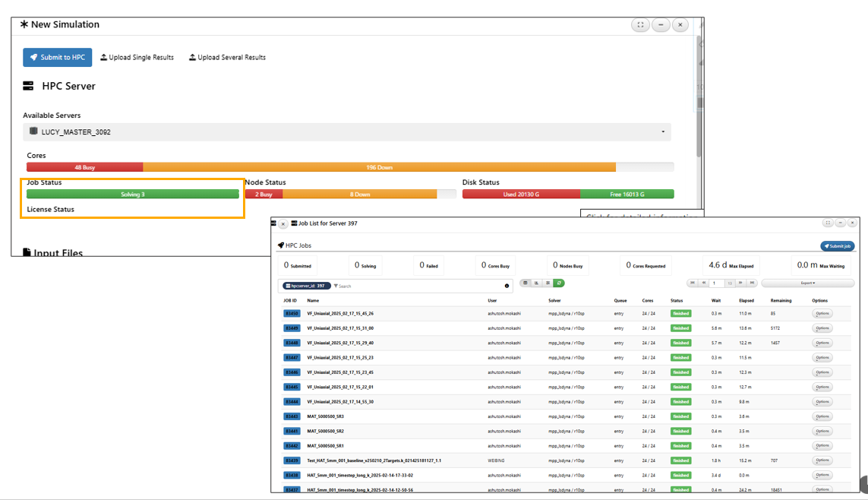Go to previous page of jobs
This screenshot has width=868, height=500.
tap(704, 283)
